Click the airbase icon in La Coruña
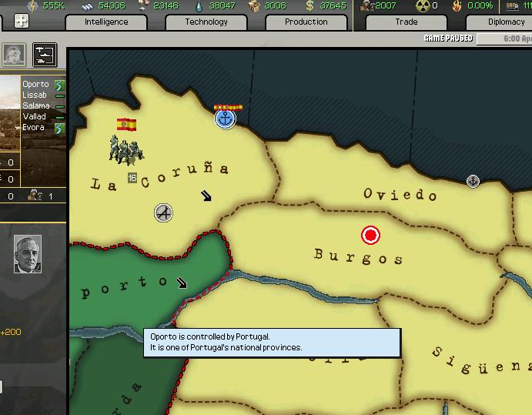 (163, 213)
